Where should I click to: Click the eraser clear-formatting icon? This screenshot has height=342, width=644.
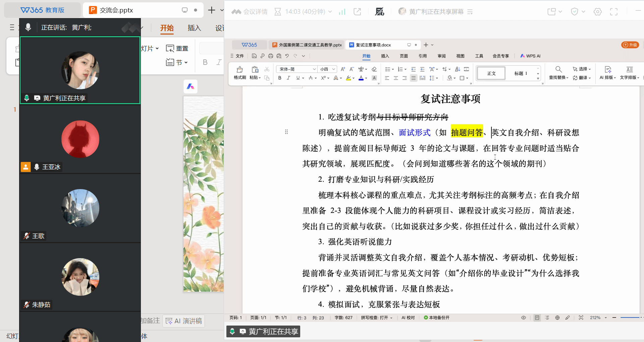click(374, 69)
